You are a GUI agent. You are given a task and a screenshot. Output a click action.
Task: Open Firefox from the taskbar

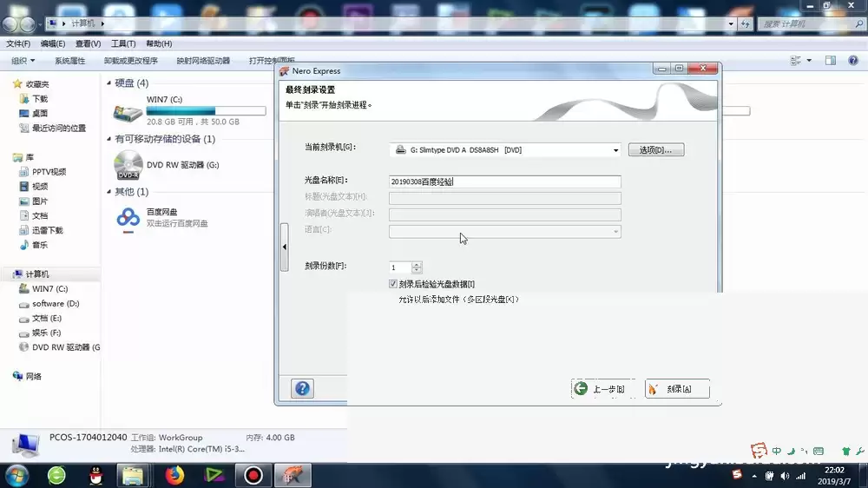[x=174, y=475]
